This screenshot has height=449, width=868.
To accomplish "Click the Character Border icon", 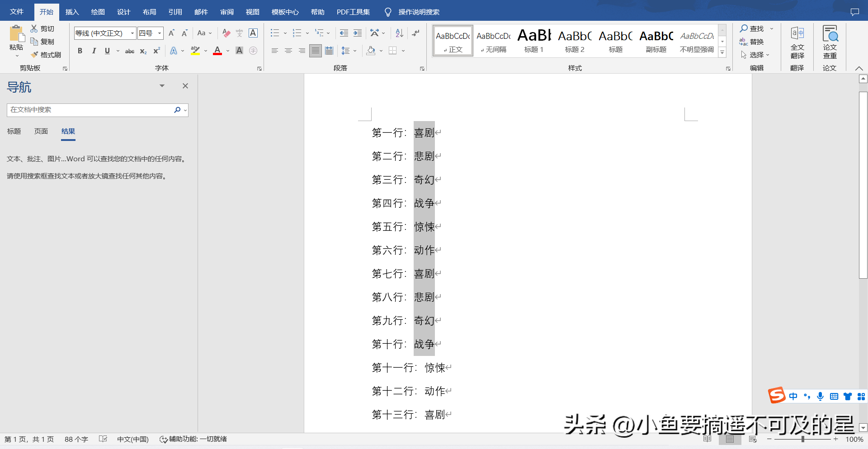I will click(x=253, y=33).
